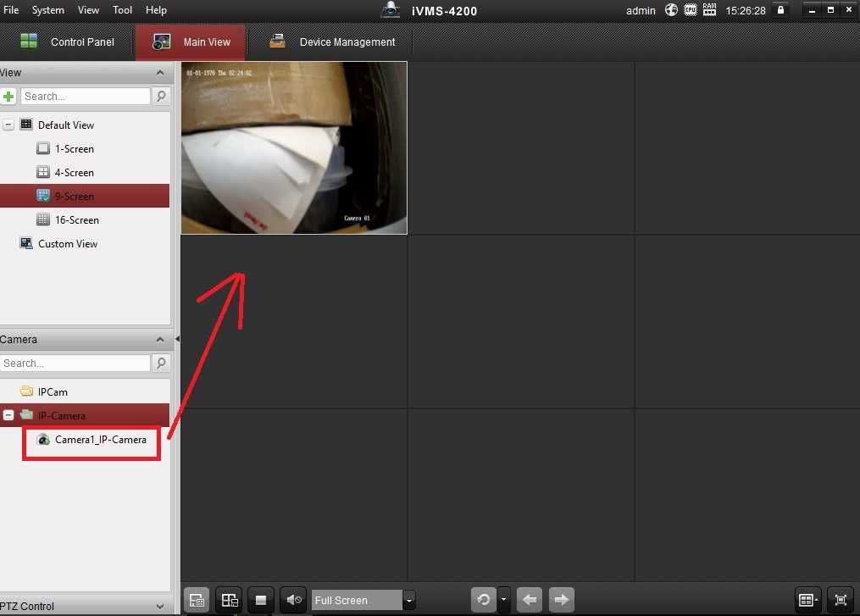Select the 4-Screen view layout
Image resolution: width=860 pixels, height=616 pixels.
pos(74,172)
